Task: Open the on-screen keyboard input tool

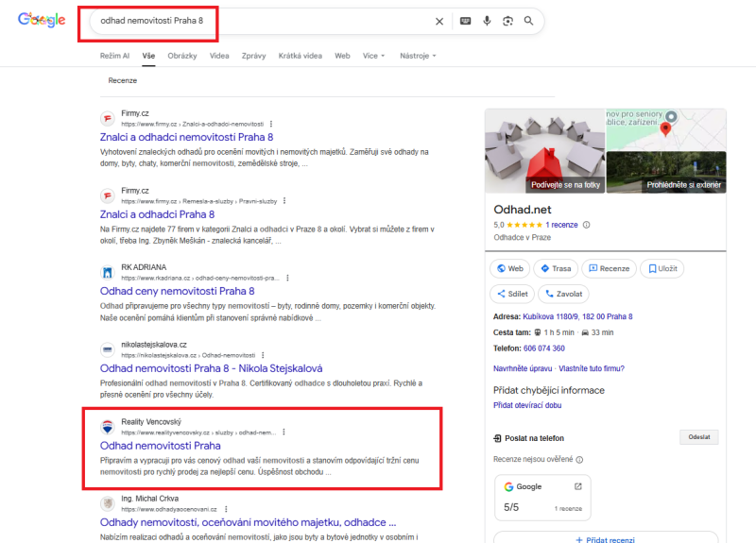Action: pos(465,21)
